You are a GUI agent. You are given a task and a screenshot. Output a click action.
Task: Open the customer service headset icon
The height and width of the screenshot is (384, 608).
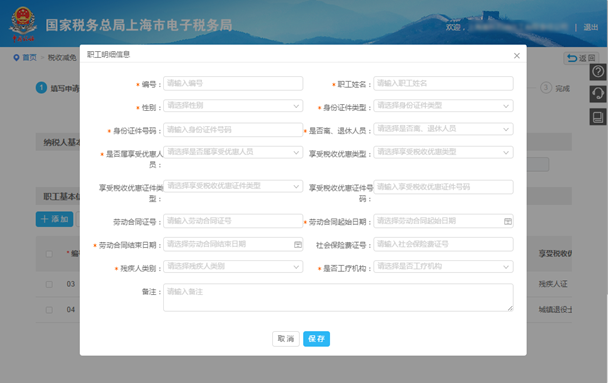[x=598, y=94]
